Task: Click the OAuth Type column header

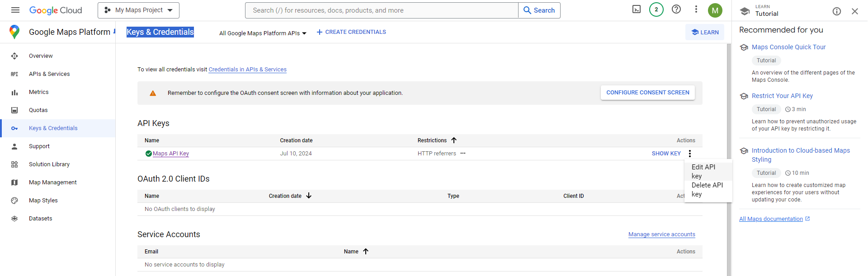Action: tap(453, 196)
